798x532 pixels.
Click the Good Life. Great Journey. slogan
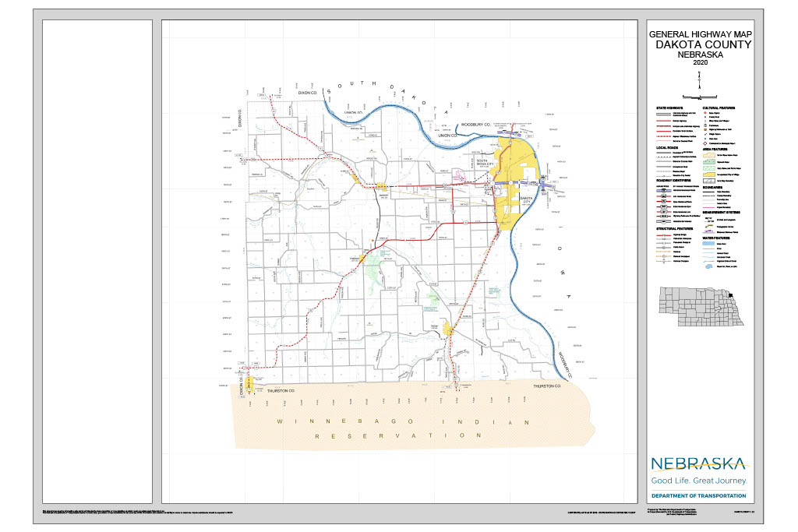pyautogui.click(x=699, y=481)
